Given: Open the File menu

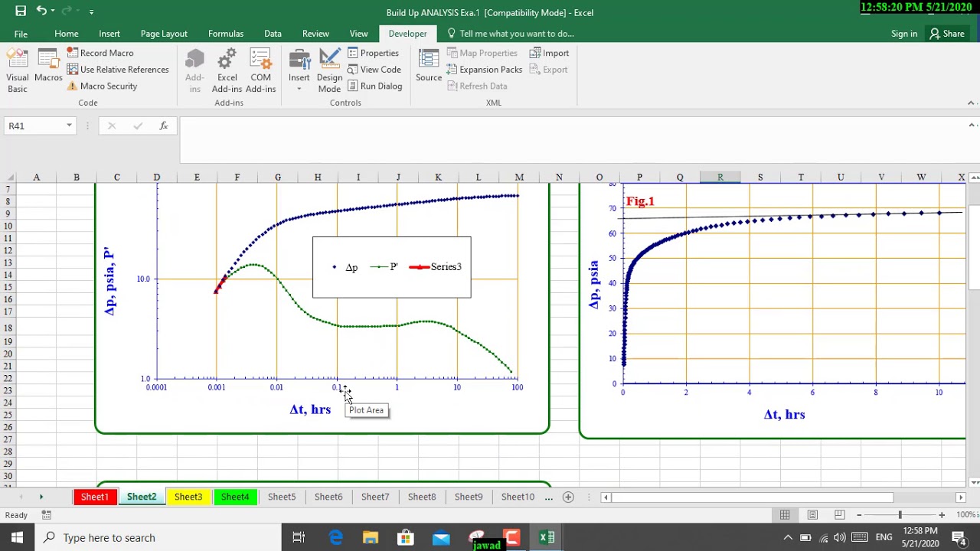Looking at the screenshot, I should click(x=21, y=34).
